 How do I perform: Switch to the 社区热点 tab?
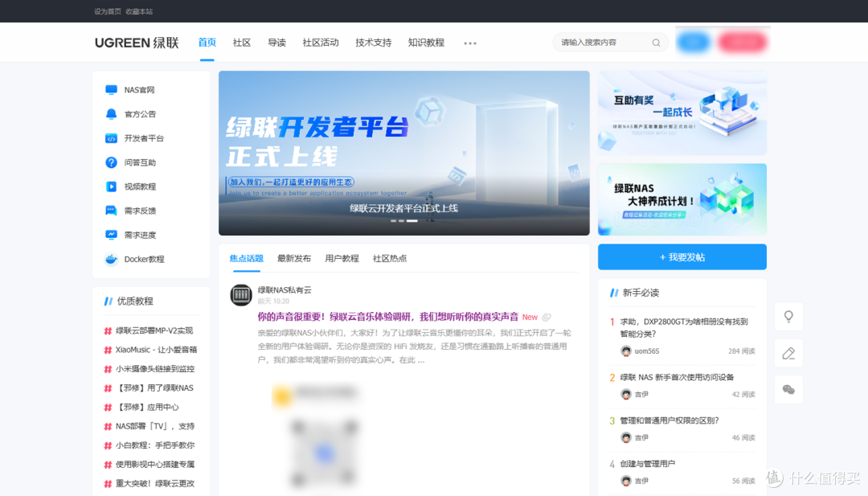point(390,259)
